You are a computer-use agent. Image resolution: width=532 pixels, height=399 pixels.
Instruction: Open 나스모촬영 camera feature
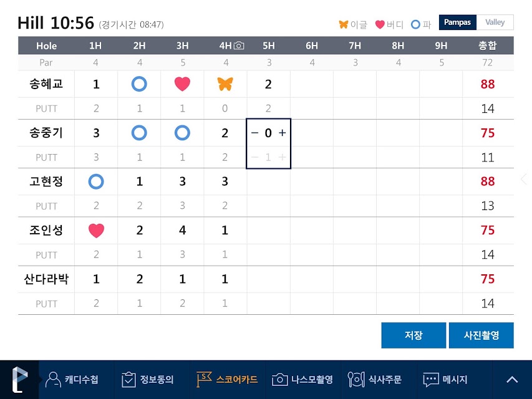point(302,379)
